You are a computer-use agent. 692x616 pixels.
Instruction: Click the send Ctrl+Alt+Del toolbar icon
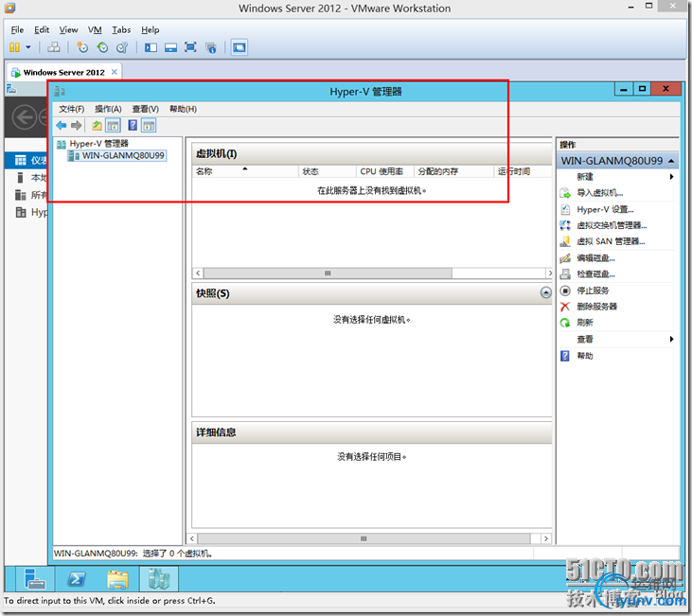tap(54, 47)
